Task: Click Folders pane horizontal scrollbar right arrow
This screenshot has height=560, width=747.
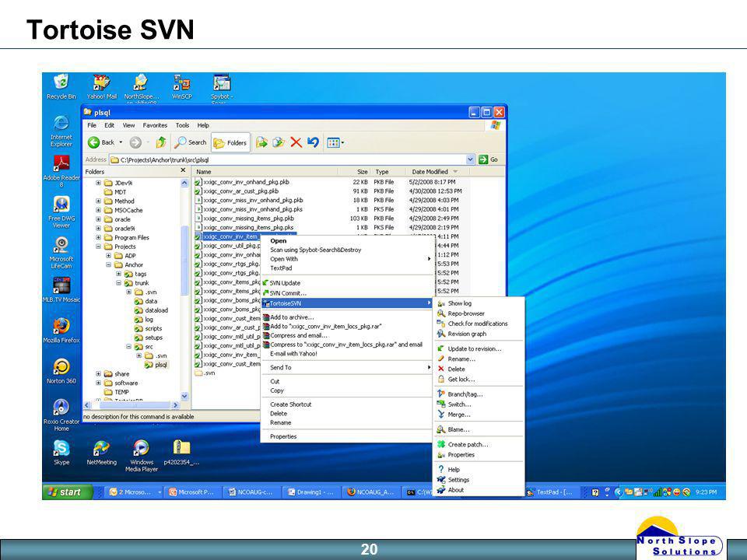Action: tap(175, 405)
